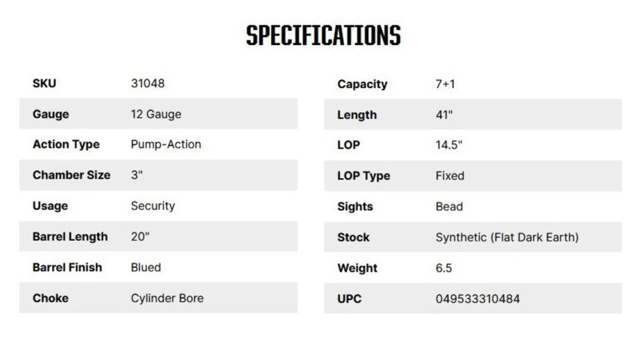Viewport: 644px width, 358px height.
Task: Click the Gauge label
Action: tap(51, 114)
